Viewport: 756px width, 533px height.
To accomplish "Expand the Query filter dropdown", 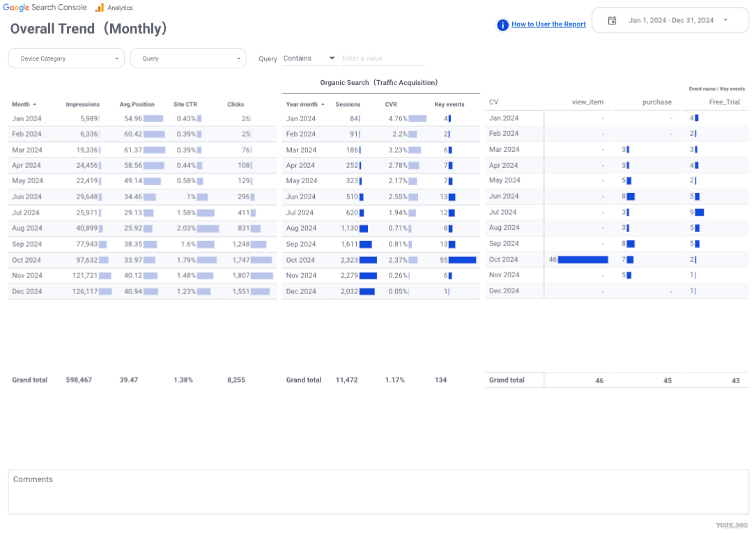I will [x=188, y=59].
